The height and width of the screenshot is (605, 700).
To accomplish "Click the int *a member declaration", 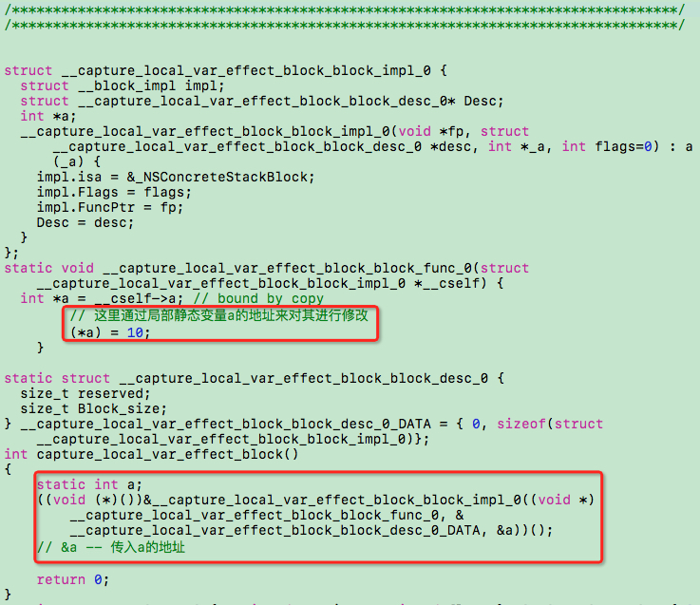I will (48, 116).
